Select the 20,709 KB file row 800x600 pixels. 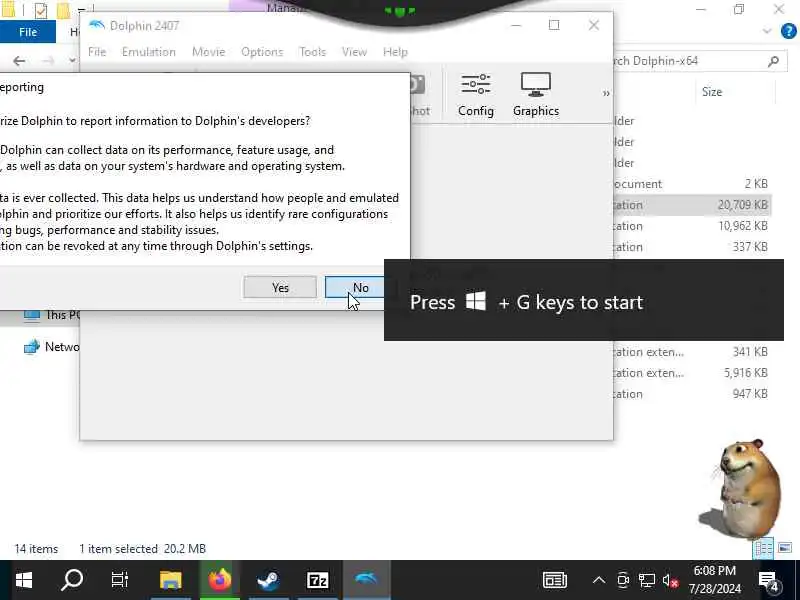coord(692,205)
